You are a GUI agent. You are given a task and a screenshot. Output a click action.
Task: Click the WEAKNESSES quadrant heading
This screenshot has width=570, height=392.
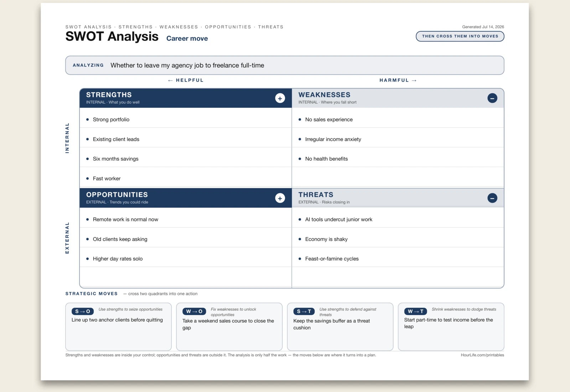(x=325, y=95)
